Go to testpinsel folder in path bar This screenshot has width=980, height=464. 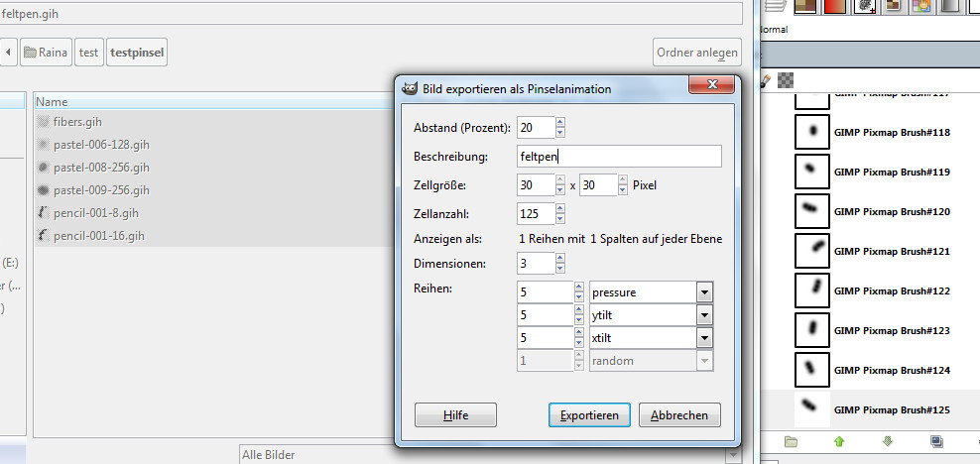[x=137, y=53]
